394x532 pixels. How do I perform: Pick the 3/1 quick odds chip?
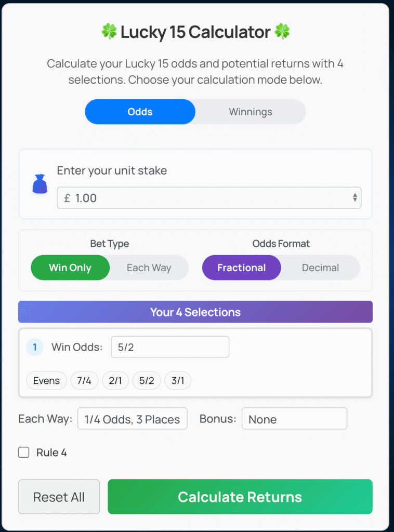point(178,381)
